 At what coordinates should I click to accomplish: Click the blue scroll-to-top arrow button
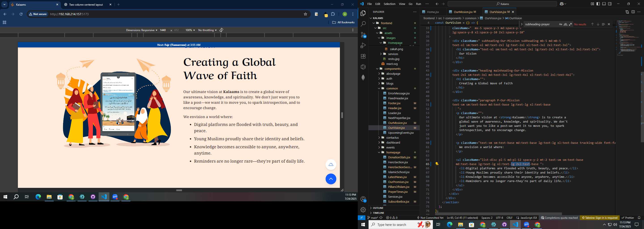coord(331,179)
